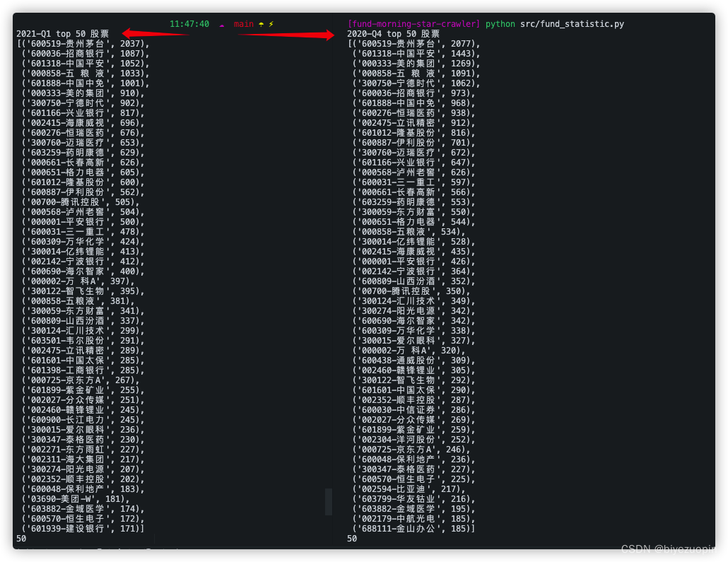Select the 603799-华友钴业 row with 216
728x562 pixels.
(x=413, y=499)
